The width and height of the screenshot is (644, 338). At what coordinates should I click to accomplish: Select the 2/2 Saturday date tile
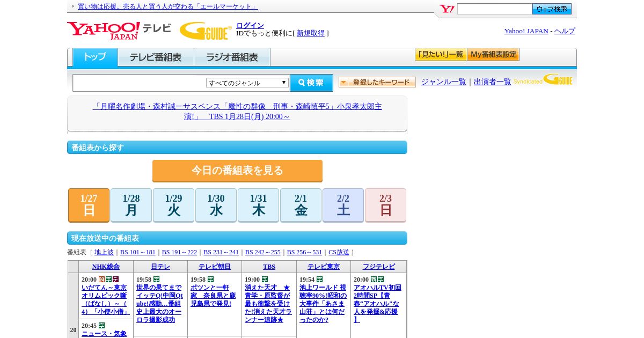pyautogui.click(x=343, y=205)
